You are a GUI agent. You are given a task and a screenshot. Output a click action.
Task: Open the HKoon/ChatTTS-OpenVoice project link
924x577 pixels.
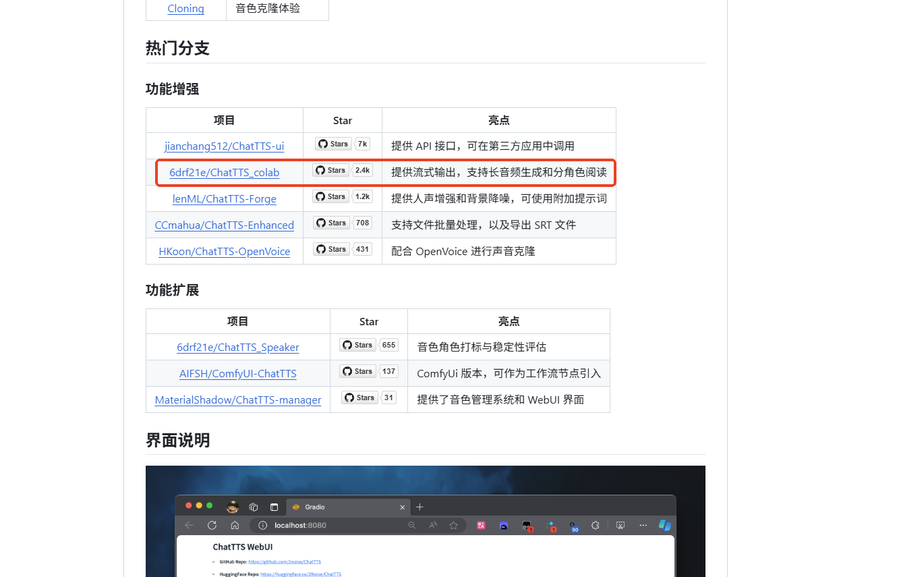pos(224,251)
